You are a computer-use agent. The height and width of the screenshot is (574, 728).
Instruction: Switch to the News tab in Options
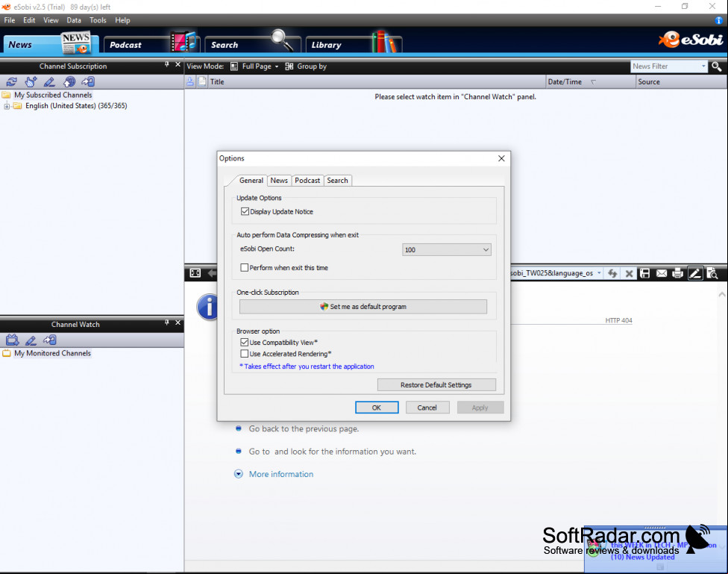279,181
